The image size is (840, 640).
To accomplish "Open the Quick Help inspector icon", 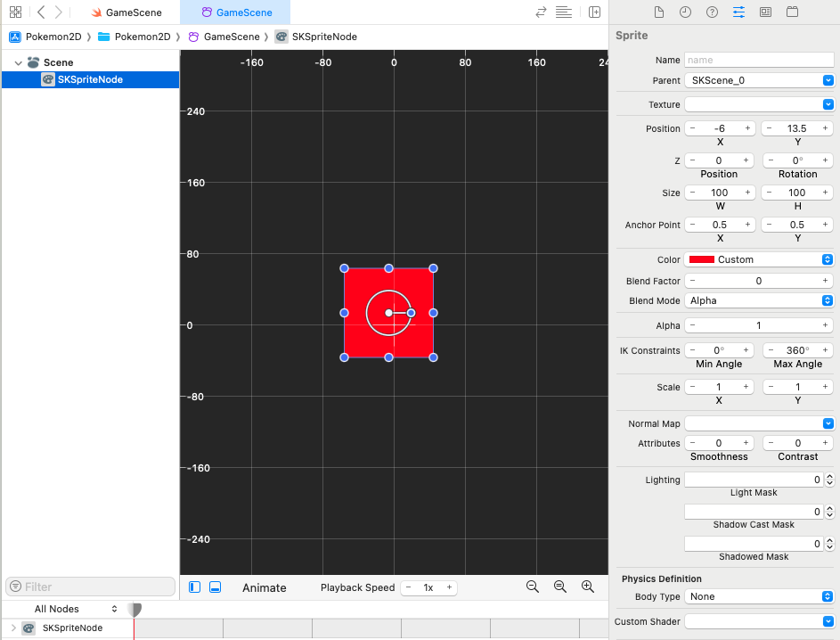I will [x=712, y=12].
